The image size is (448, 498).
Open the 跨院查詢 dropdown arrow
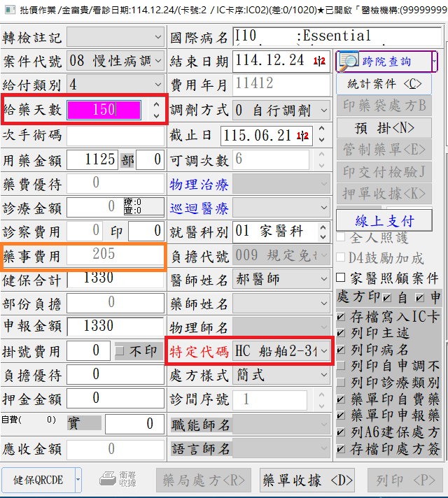(435, 62)
